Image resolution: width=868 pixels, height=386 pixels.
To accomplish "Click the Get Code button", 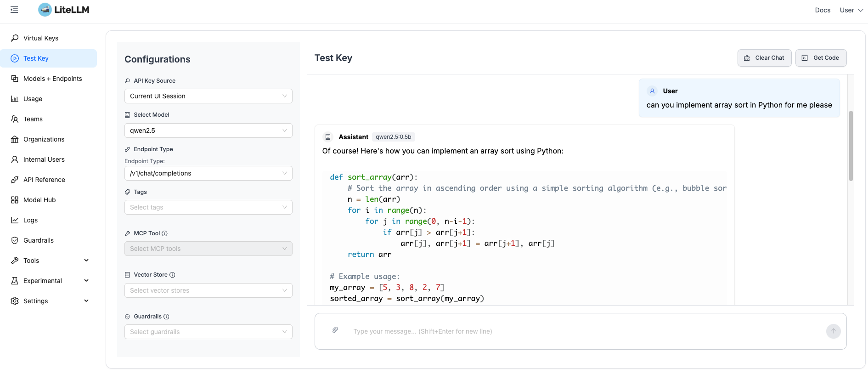I will click(x=821, y=58).
